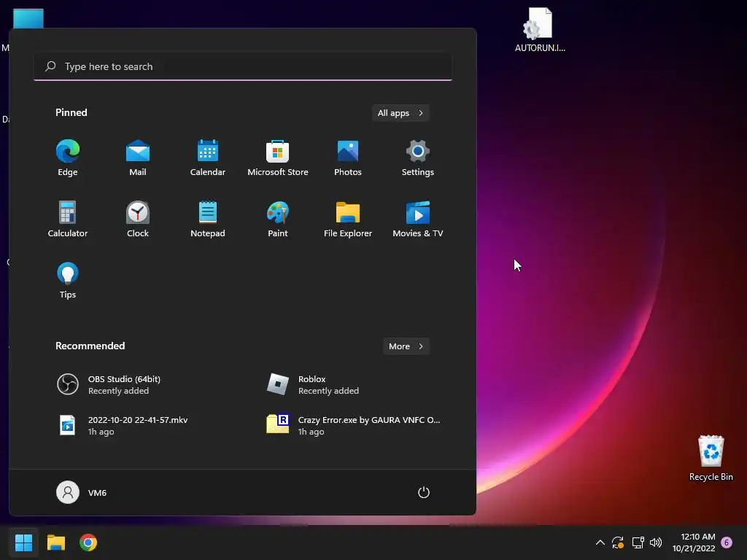Open the volume speaker tray icon

tap(656, 542)
